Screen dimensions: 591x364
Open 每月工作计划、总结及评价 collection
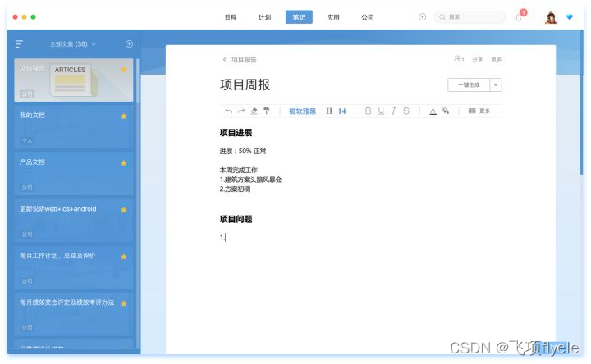pyautogui.click(x=74, y=267)
